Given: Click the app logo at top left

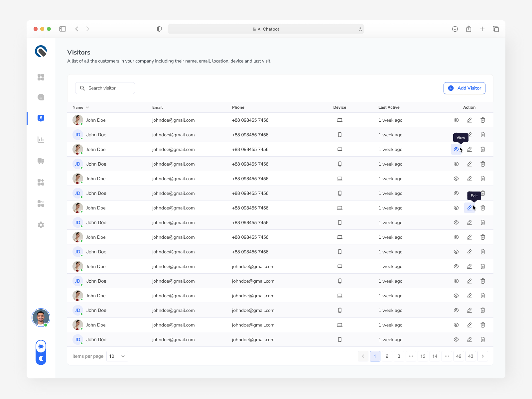Looking at the screenshot, I should pos(41,51).
